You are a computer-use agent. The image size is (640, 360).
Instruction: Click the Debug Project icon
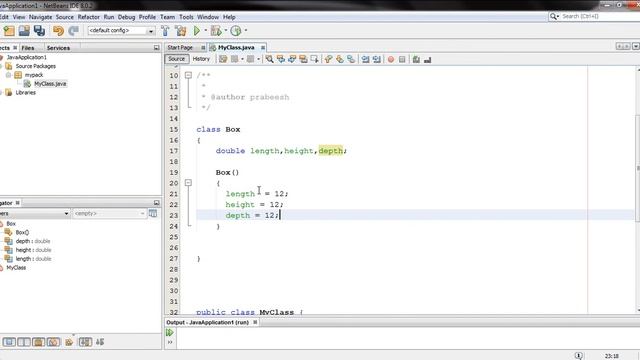pyautogui.click(x=216, y=31)
